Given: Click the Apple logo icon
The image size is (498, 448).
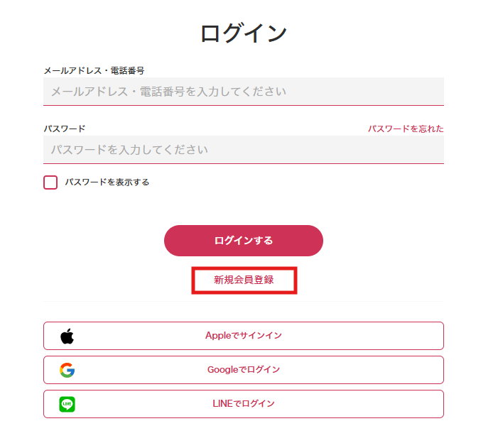Looking at the screenshot, I should pyautogui.click(x=67, y=336).
